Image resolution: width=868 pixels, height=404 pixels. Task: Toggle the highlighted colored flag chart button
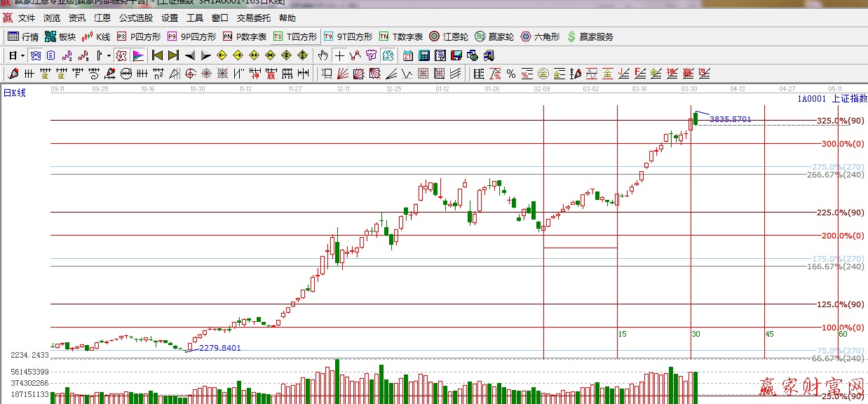pos(138,55)
